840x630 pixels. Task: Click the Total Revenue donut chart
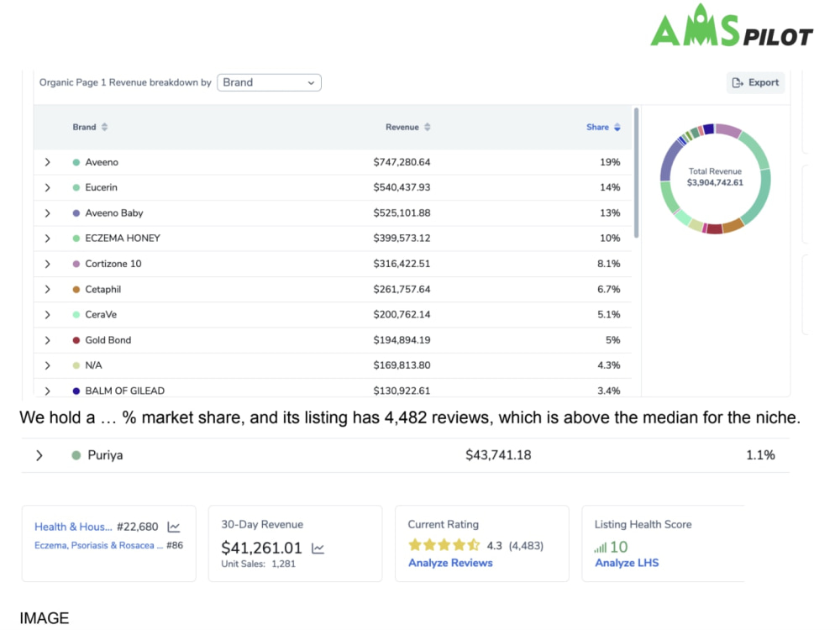[x=715, y=179]
